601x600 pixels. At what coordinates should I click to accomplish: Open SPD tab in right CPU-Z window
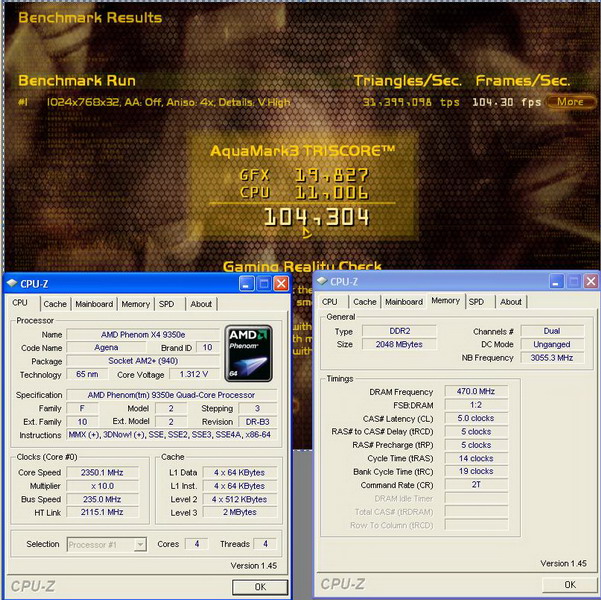[476, 302]
